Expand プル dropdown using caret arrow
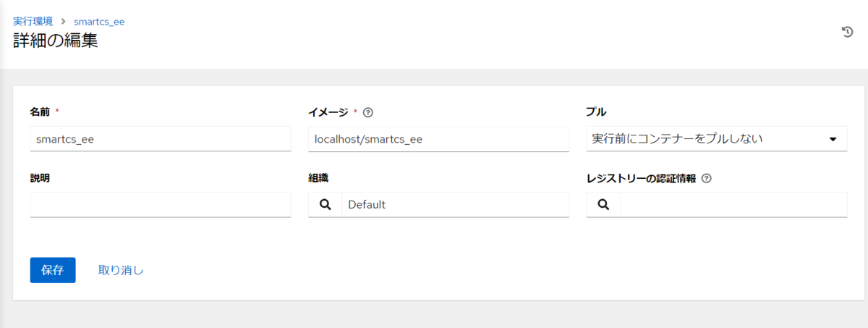The image size is (868, 328). (833, 139)
